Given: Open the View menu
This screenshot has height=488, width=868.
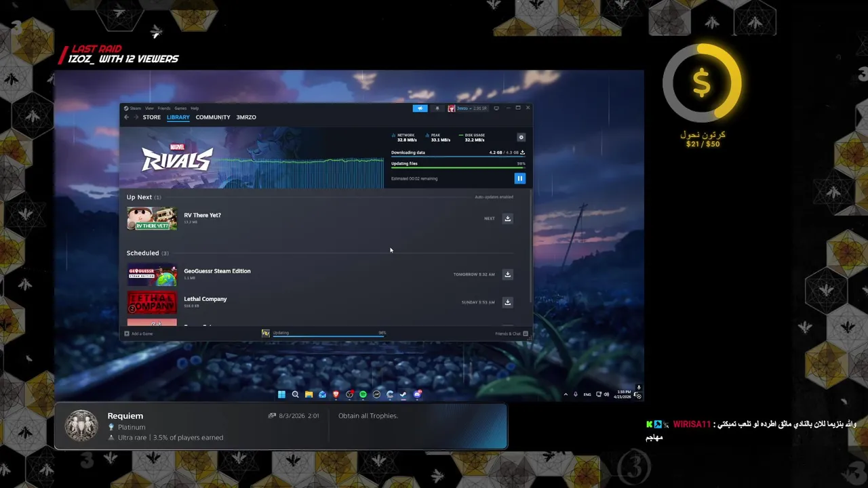Looking at the screenshot, I should click(x=149, y=108).
